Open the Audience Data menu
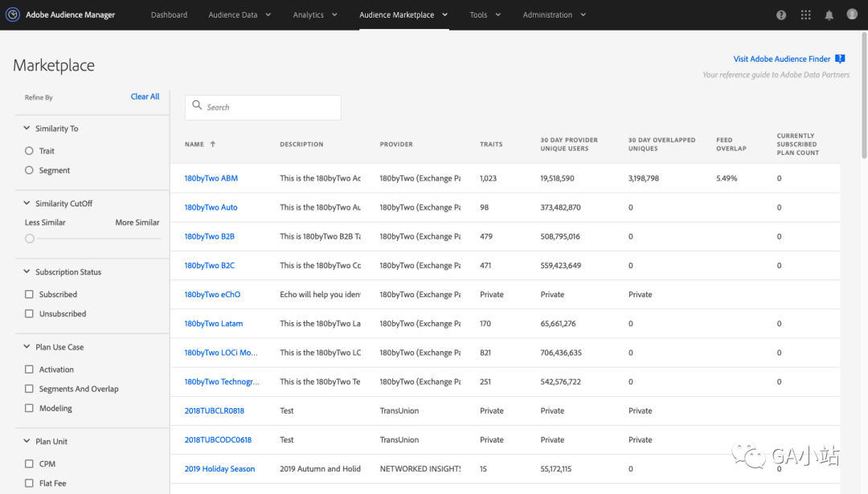868x494 pixels. click(x=233, y=15)
